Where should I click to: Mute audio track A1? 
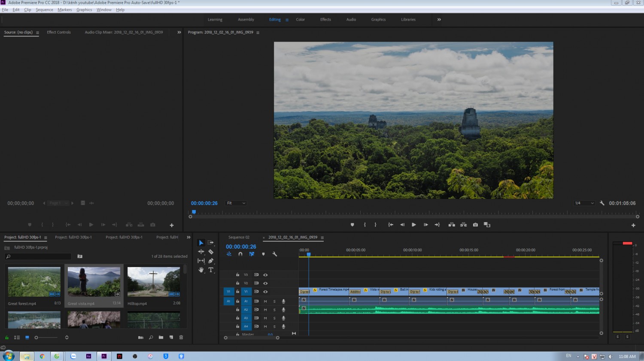point(265,301)
